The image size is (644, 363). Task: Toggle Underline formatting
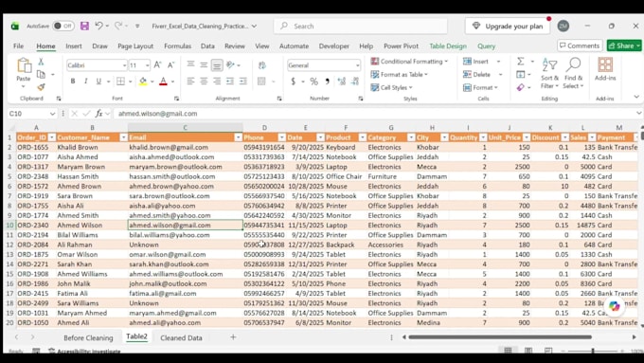(98, 81)
